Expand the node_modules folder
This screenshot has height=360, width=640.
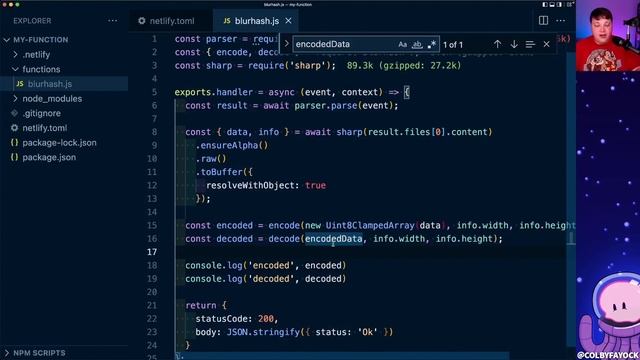16,98
